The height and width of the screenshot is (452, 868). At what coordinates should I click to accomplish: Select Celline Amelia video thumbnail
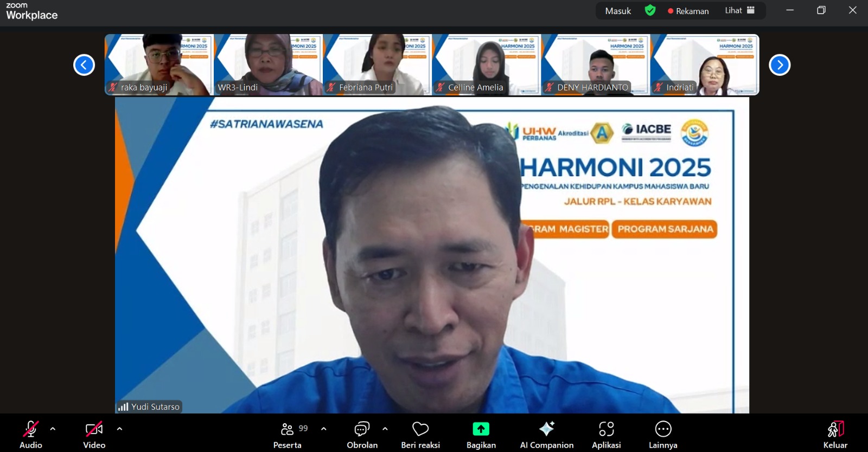pos(486,64)
